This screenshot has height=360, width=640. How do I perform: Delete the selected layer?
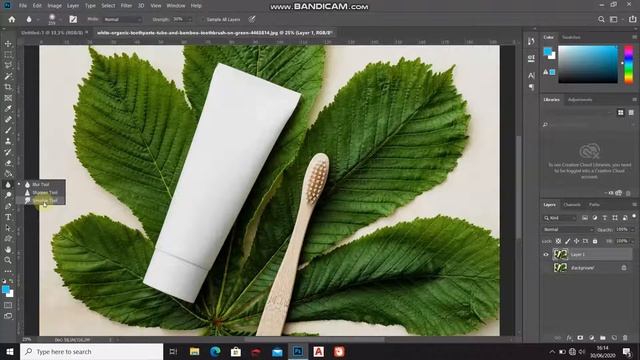pyautogui.click(x=625, y=338)
